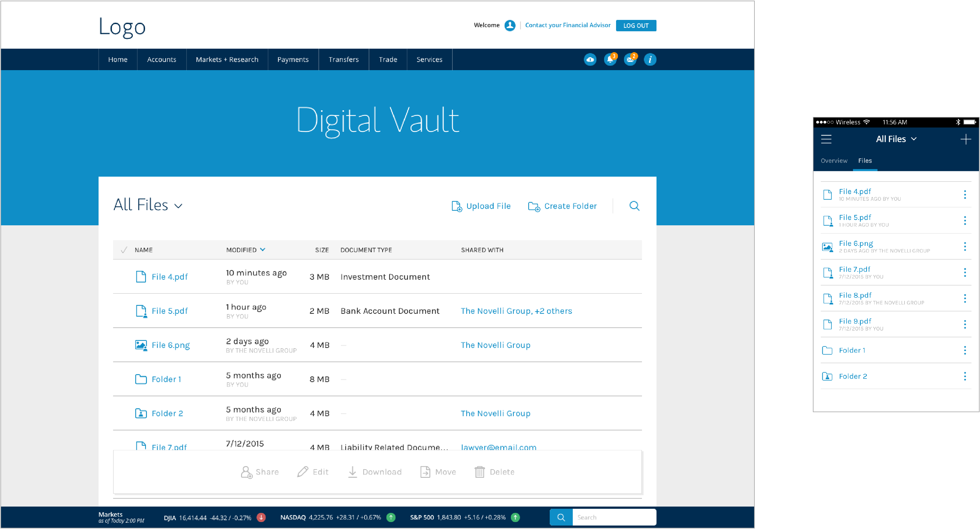Open mobile File 4.pdf options menu
Image resolution: width=980 pixels, height=529 pixels.
(x=965, y=195)
